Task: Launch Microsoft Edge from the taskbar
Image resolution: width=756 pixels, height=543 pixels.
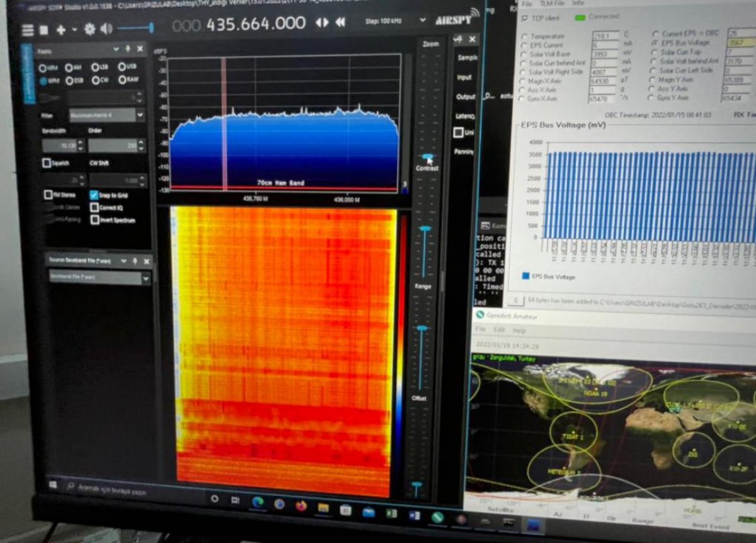Action: [x=258, y=503]
